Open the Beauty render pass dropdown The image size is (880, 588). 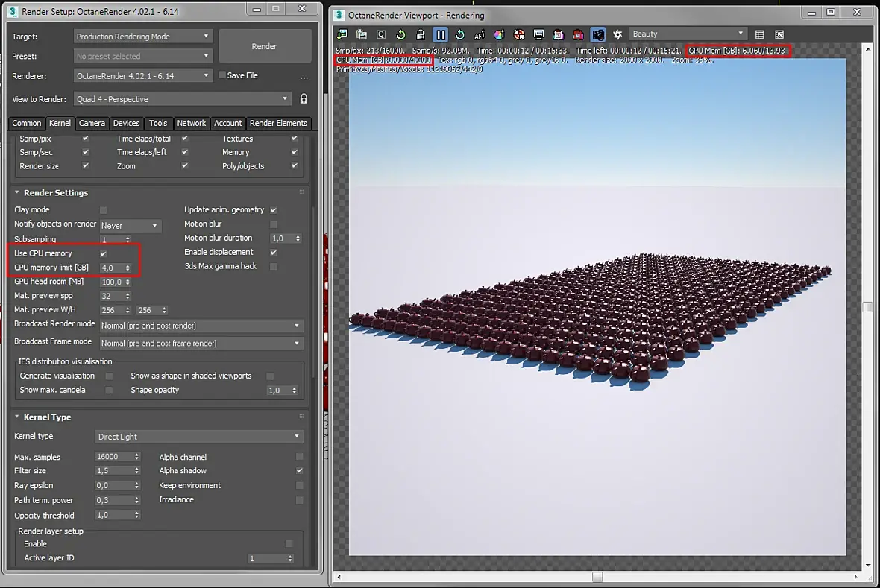point(688,34)
